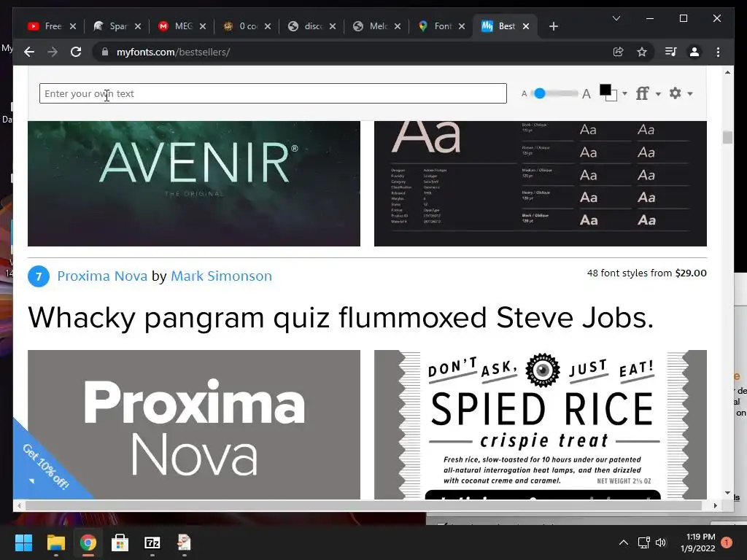Open the Mark Simonson designer link
Viewport: 747px width, 560px height.
(x=222, y=276)
